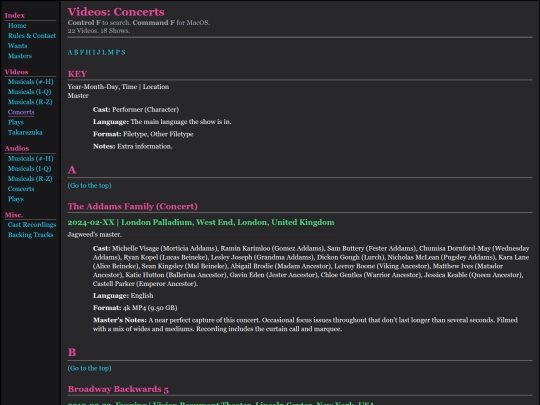The image size is (540, 405).
Task: Open Audios Musicals (R-Z) link
Action: click(x=30, y=178)
